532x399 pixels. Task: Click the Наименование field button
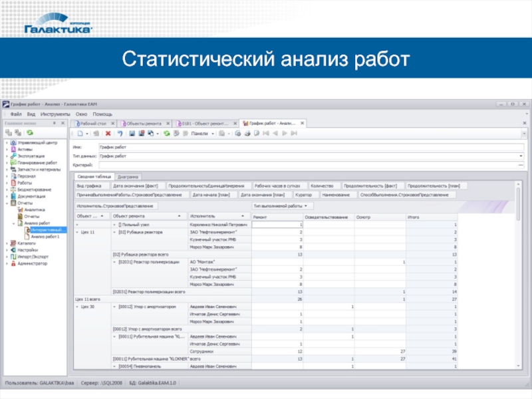(x=338, y=195)
